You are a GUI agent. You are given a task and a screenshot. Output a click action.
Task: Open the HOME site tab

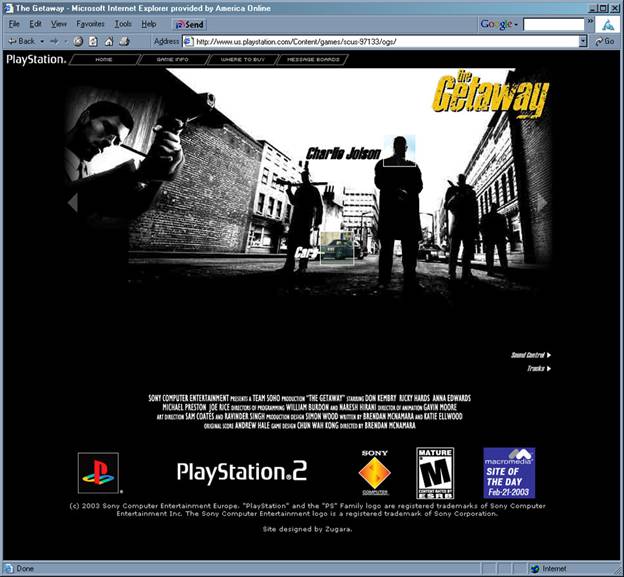104,60
